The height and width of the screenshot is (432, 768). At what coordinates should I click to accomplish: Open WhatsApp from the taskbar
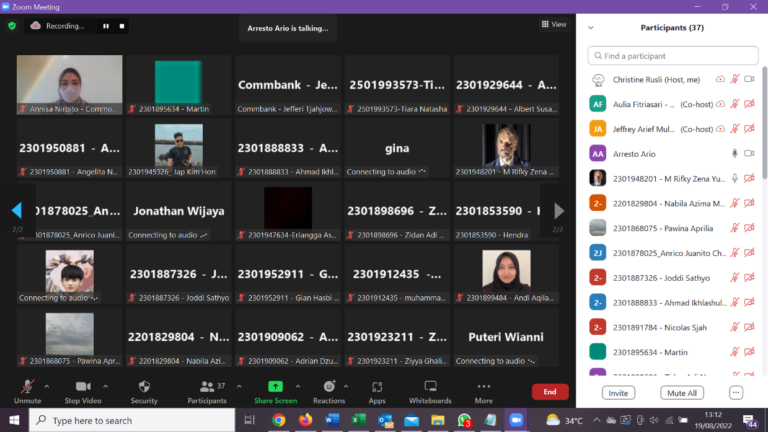pyautogui.click(x=464, y=420)
